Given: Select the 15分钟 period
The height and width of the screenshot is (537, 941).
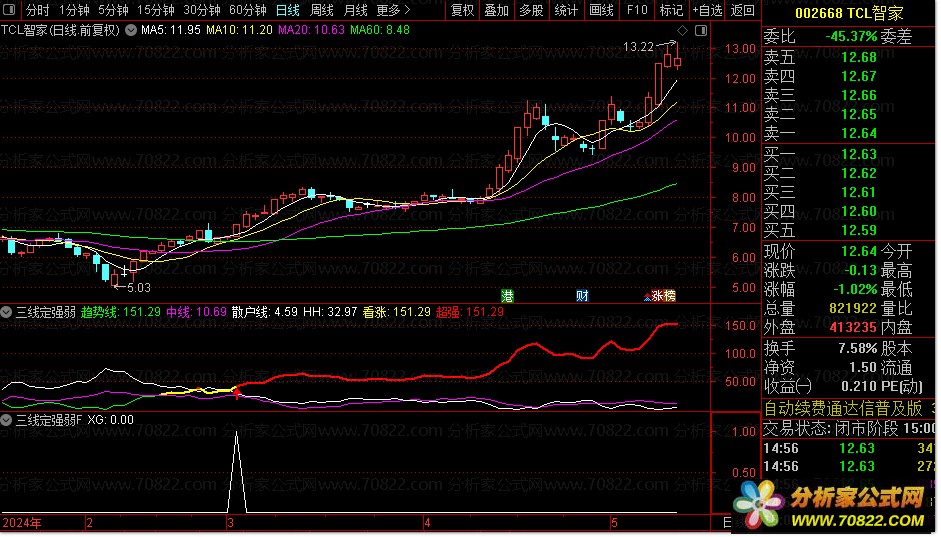Looking at the screenshot, I should click(x=155, y=10).
